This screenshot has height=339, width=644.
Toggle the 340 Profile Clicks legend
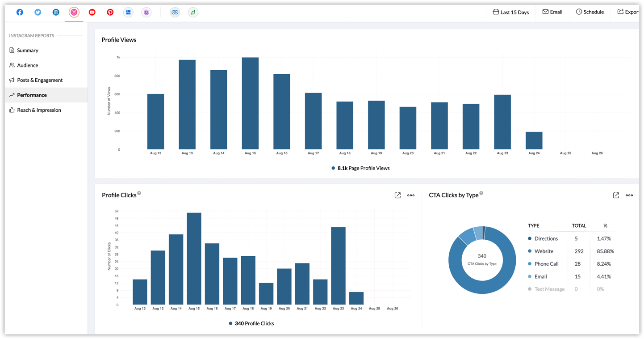(x=251, y=323)
